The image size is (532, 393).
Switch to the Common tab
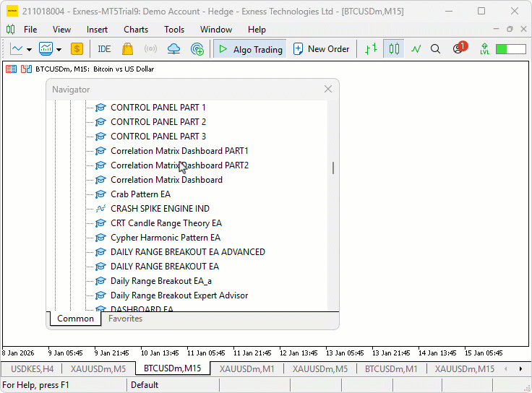pos(75,319)
